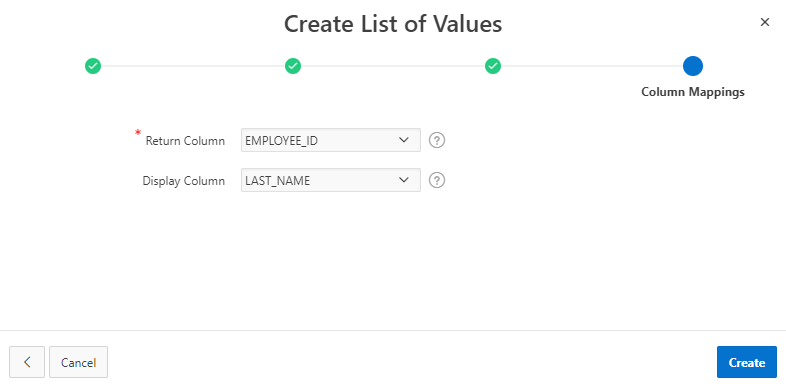Viewport: 786px width, 388px height.
Task: Click the chevron arrow in Display Column field
Action: (x=404, y=180)
